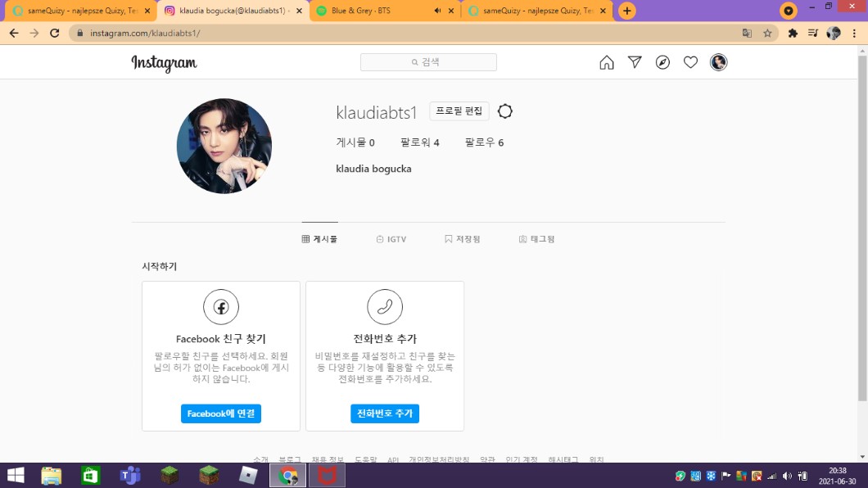Open the 팔로우 6 following list
The width and height of the screenshot is (868, 488).
pyautogui.click(x=484, y=142)
